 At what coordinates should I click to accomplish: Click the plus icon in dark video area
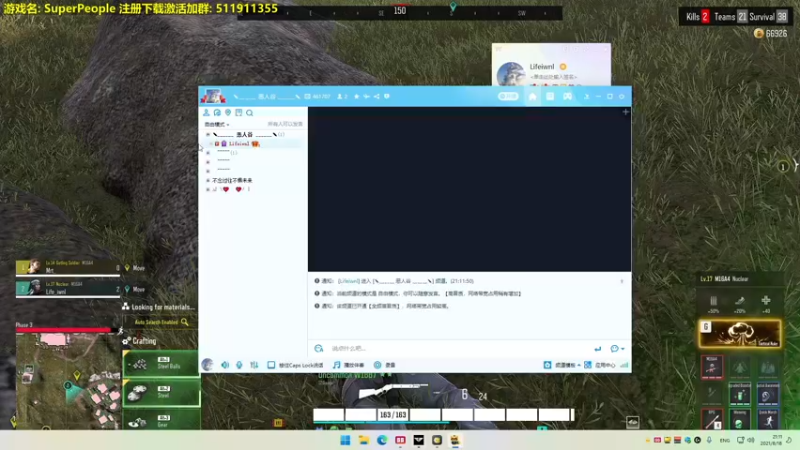[x=626, y=112]
